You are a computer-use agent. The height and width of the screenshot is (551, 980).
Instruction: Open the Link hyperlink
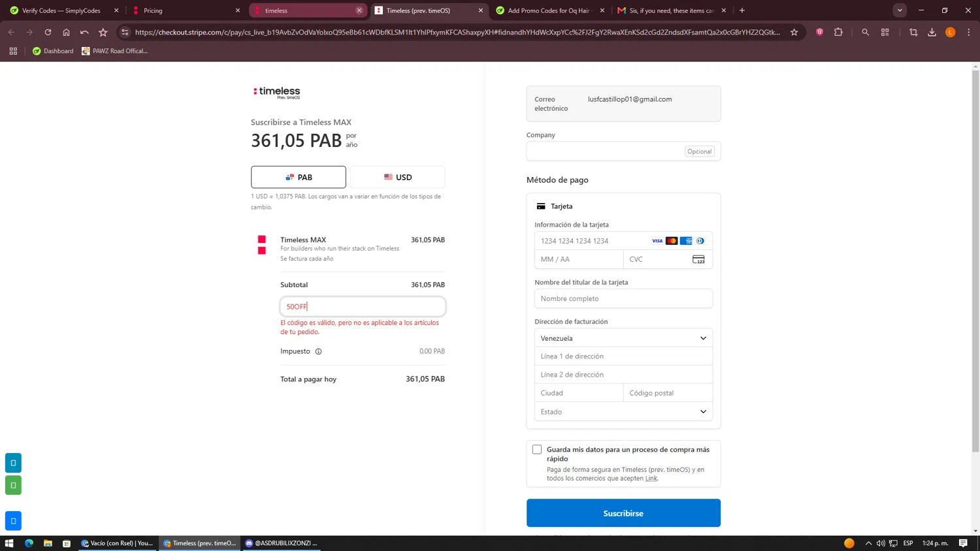651,479
